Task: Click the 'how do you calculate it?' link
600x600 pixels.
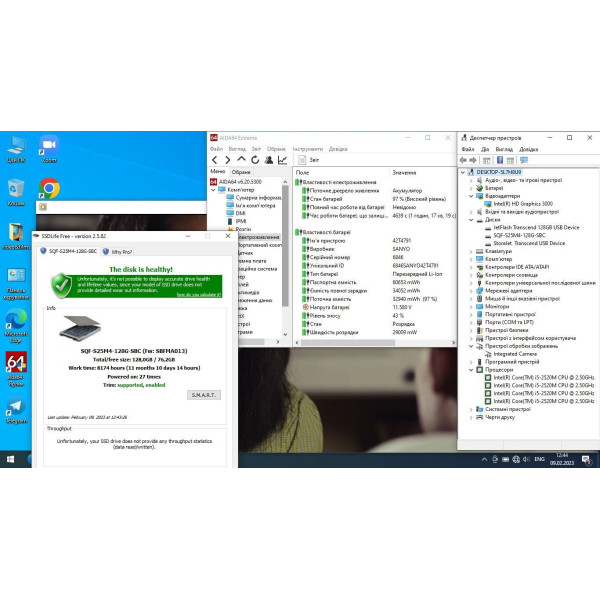Action: click(x=199, y=295)
